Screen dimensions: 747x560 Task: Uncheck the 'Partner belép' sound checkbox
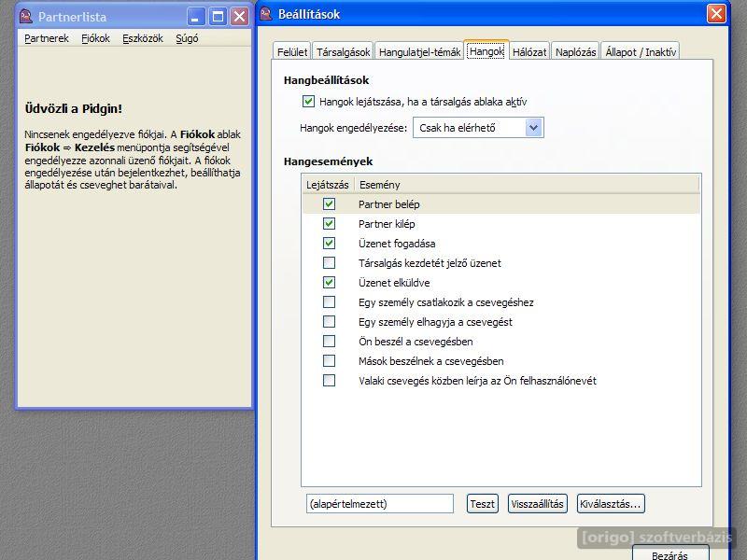[329, 203]
